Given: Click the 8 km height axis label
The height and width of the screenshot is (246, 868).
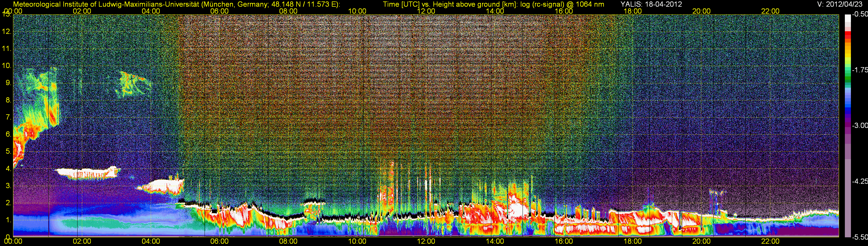Looking at the screenshot, I should [8, 100].
